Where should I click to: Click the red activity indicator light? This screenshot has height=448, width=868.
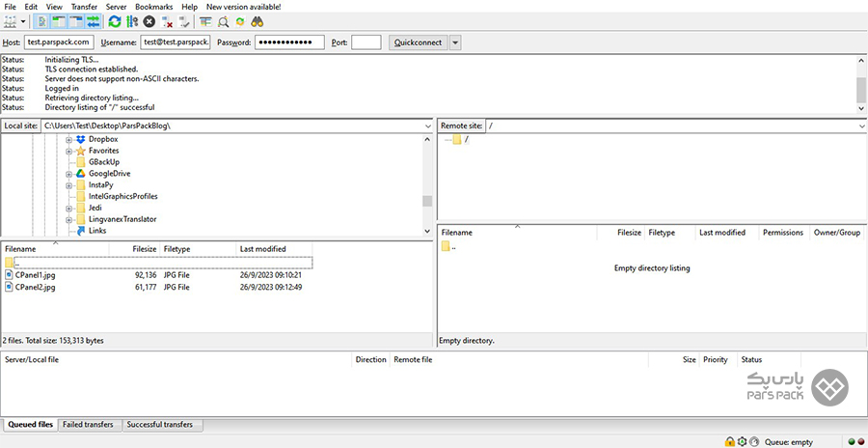[x=860, y=442]
